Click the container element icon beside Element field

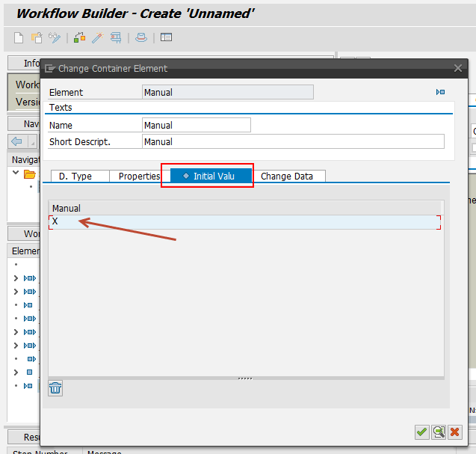(x=440, y=92)
